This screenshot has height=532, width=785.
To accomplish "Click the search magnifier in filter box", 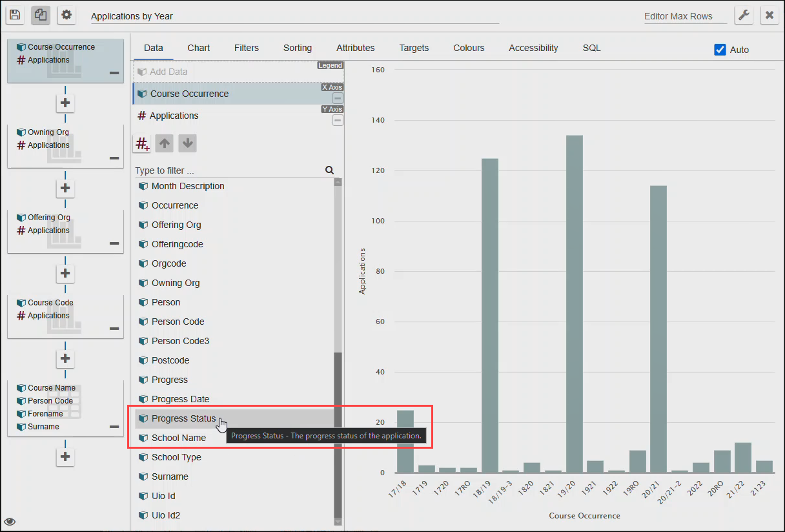I will (329, 170).
